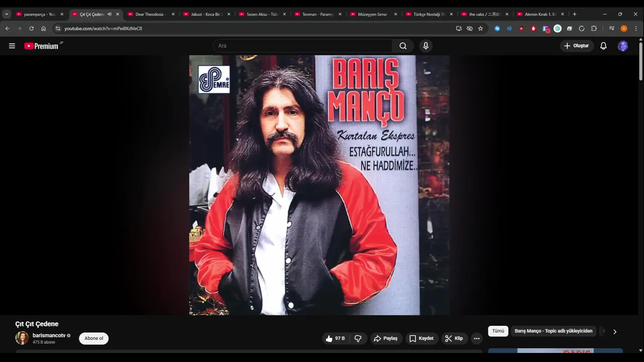Open YouTube notifications bell
644x362 pixels.
(603, 46)
